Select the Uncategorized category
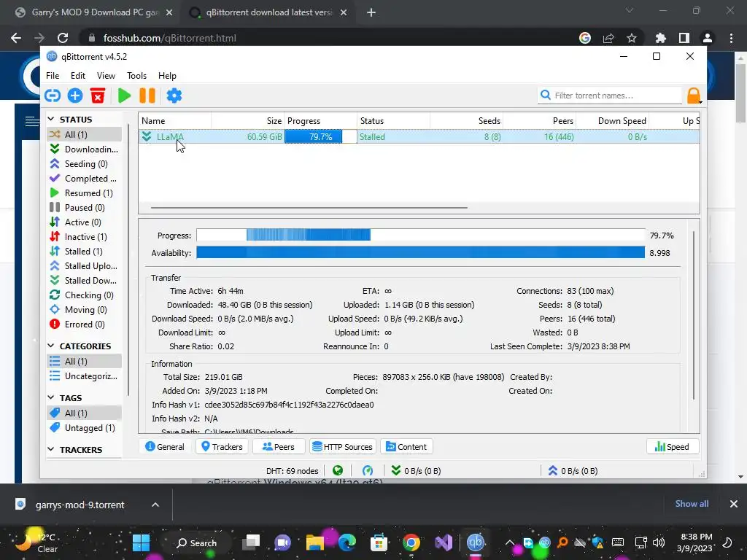Viewport: 747px width, 560px height. (85, 376)
